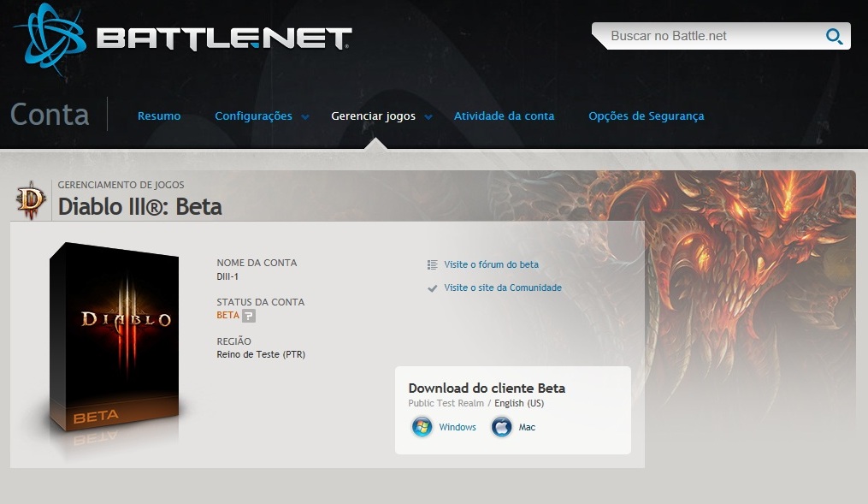Click the Windows logo download icon
868x504 pixels.
[422, 427]
